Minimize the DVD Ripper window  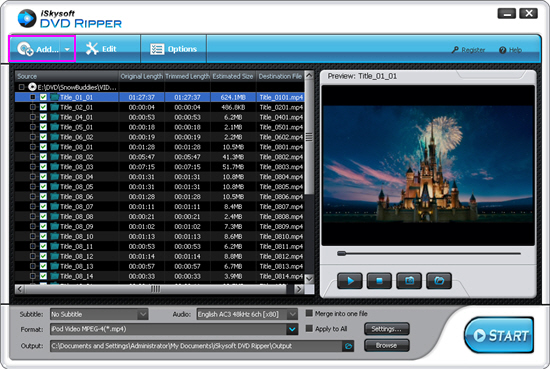point(507,14)
